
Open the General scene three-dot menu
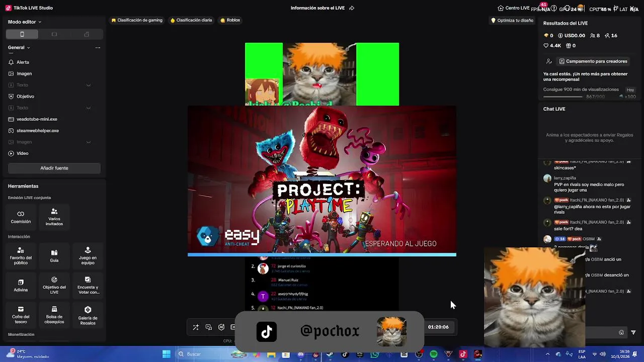(x=98, y=48)
